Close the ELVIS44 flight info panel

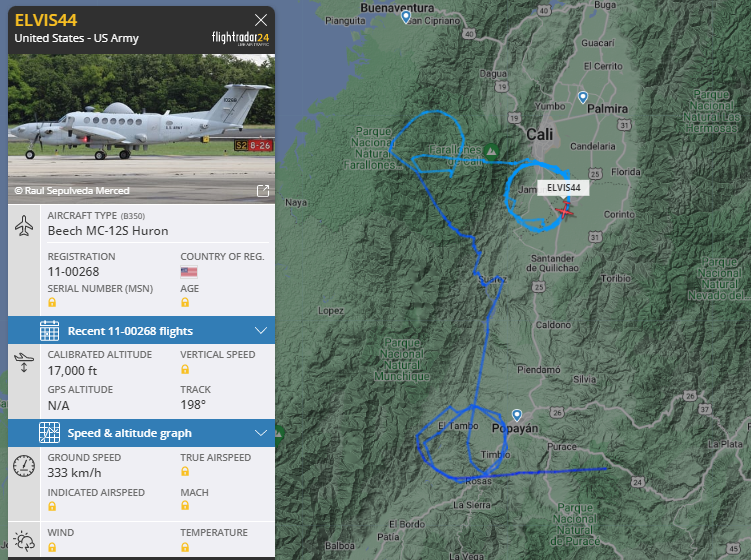click(x=261, y=20)
